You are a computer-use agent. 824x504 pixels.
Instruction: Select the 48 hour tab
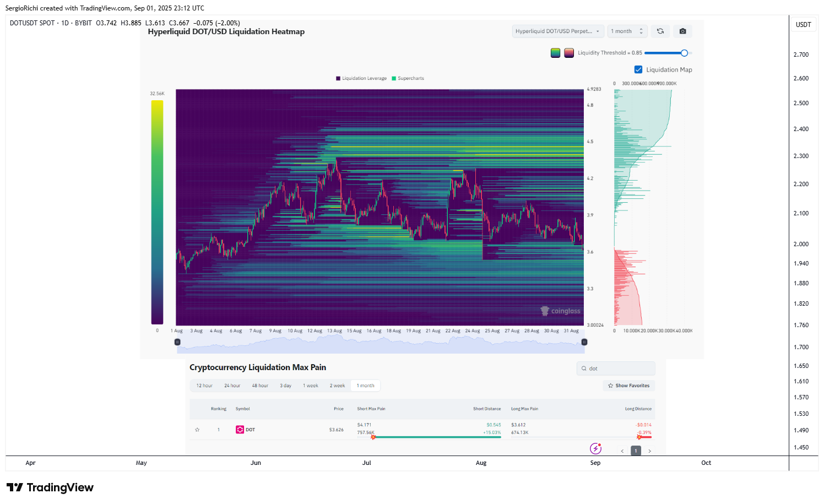pos(260,386)
